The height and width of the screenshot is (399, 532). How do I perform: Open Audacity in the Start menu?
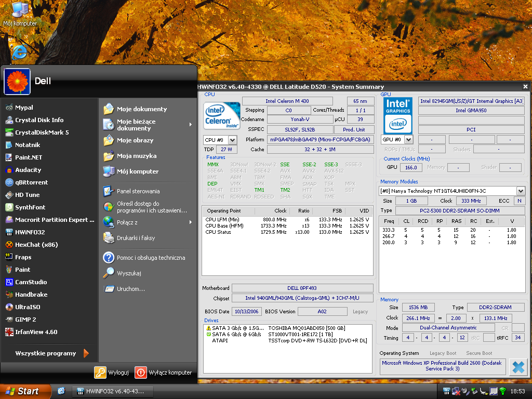point(28,170)
